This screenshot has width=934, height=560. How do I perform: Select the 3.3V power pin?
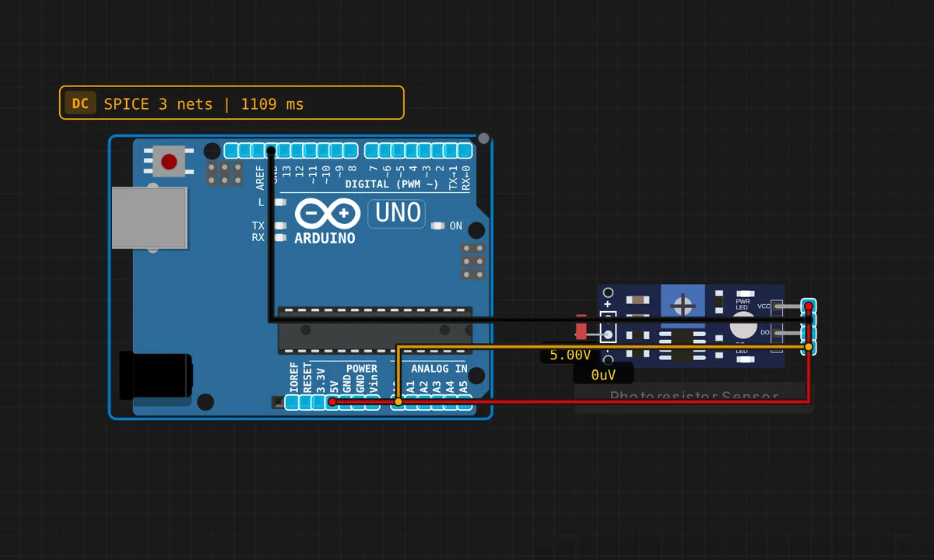tap(318, 402)
